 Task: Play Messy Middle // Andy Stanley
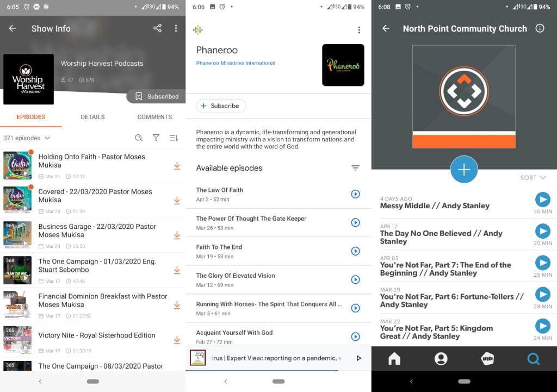tap(543, 200)
